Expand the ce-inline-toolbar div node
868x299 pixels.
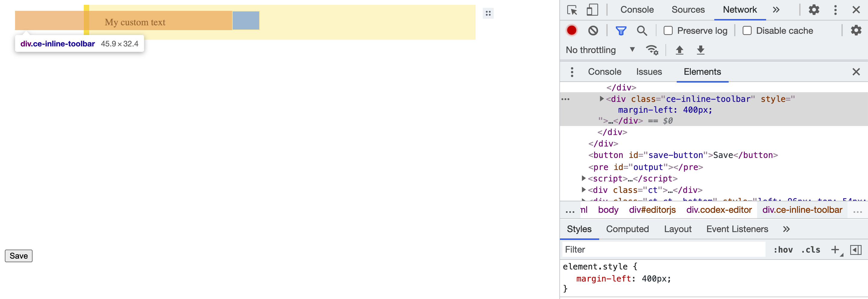pyautogui.click(x=602, y=99)
